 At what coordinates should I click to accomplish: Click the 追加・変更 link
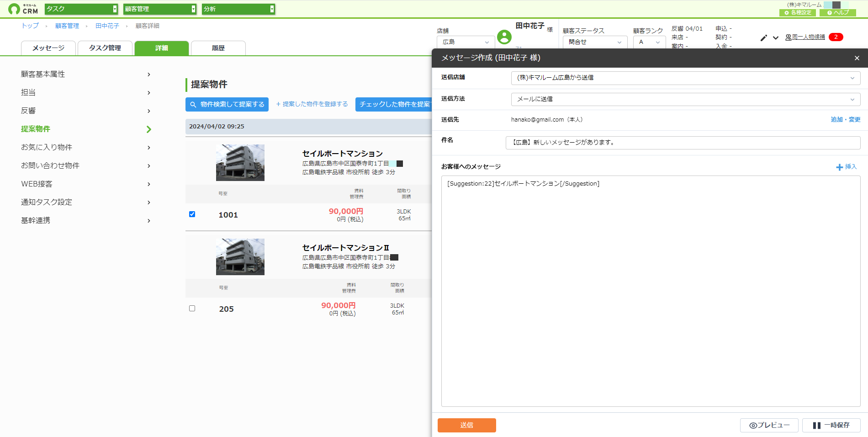[x=846, y=120]
